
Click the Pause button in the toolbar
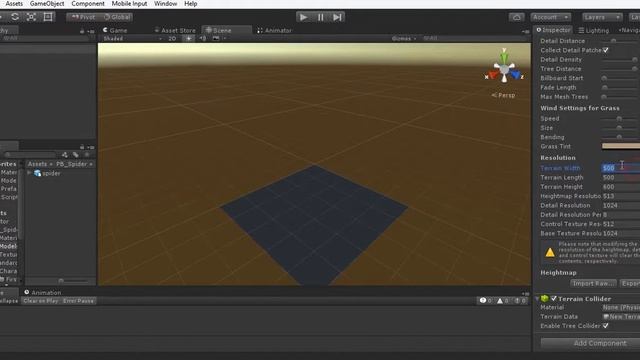(320, 17)
